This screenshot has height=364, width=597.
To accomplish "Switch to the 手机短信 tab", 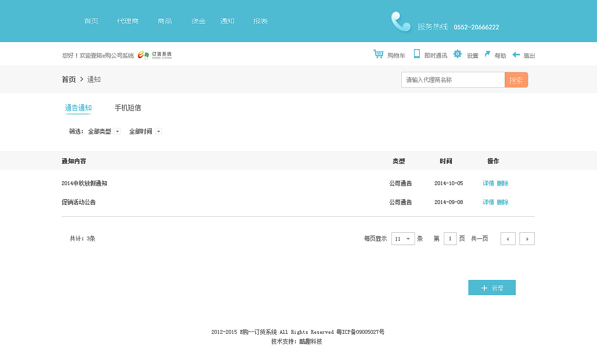I will tap(128, 108).
